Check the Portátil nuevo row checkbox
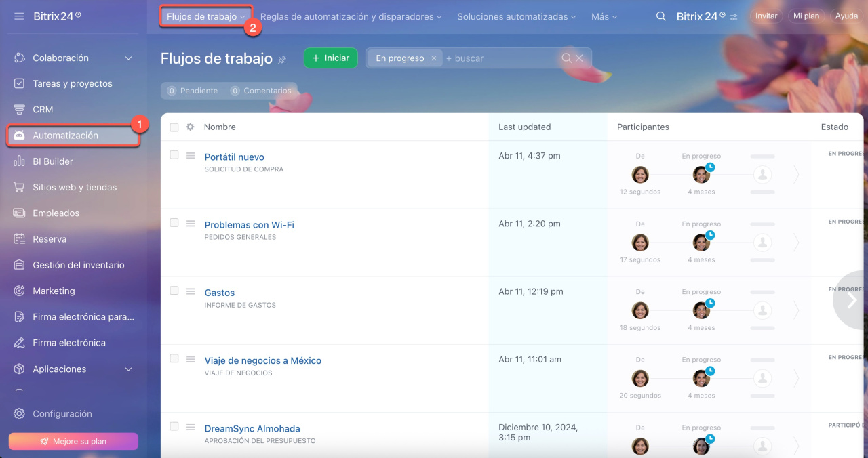 pyautogui.click(x=174, y=155)
